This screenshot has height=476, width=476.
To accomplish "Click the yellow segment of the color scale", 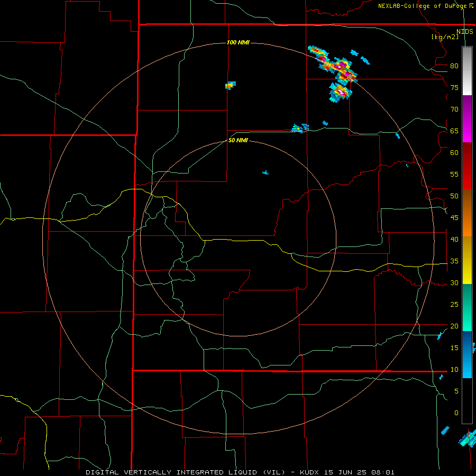I will point(467,260).
